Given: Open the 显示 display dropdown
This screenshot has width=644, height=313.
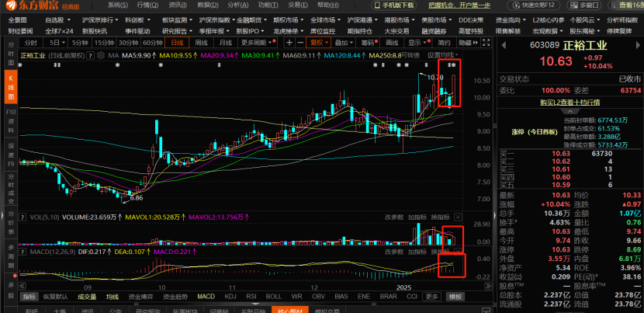Looking at the screenshot, I should pyautogui.click(x=417, y=43).
